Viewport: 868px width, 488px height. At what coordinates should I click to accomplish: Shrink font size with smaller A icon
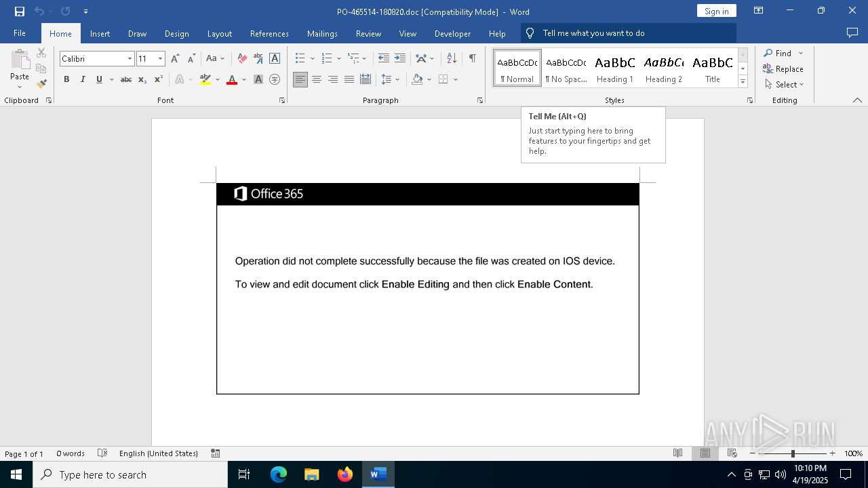191,58
